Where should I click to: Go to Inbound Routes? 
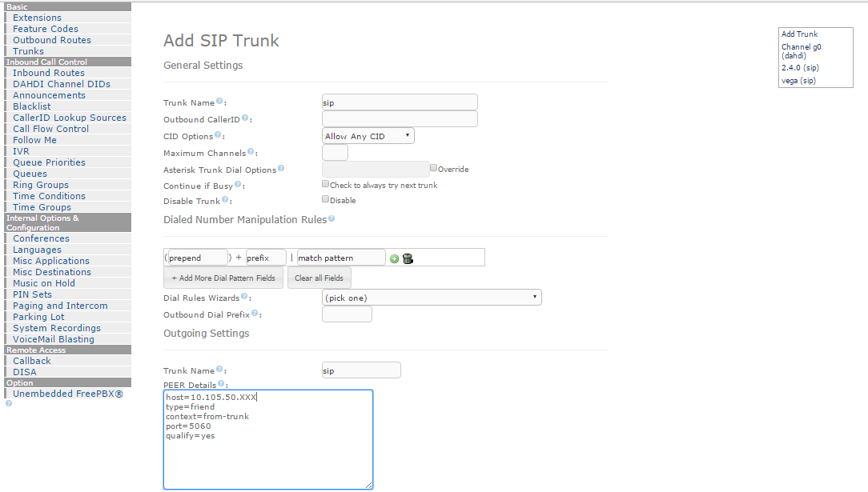coord(49,73)
